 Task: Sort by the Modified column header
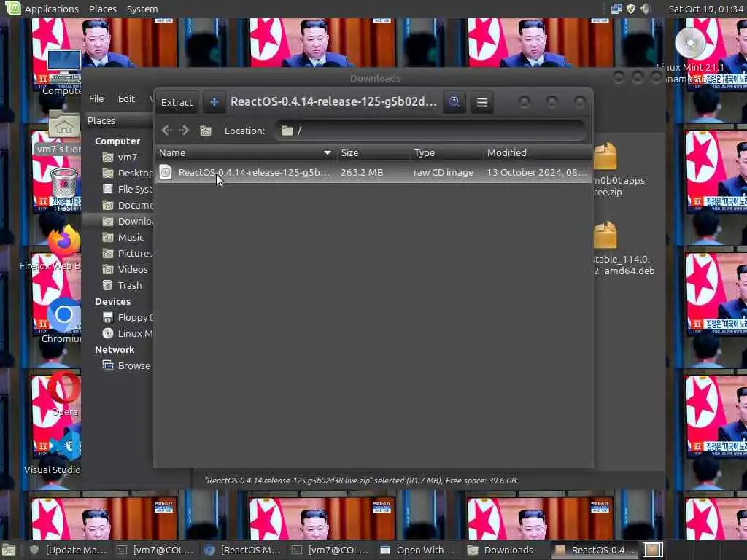(537, 153)
